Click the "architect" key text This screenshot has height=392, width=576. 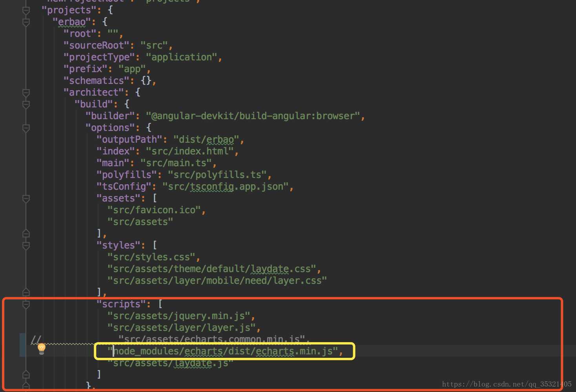pyautogui.click(x=93, y=93)
